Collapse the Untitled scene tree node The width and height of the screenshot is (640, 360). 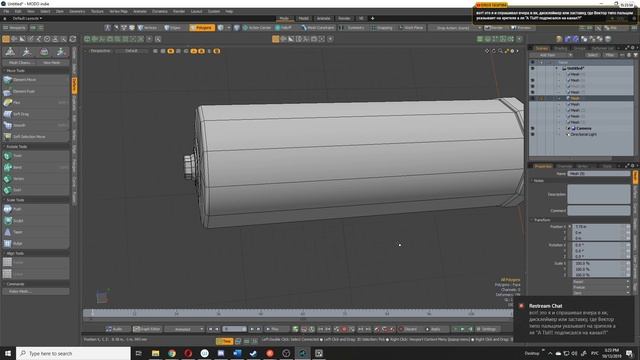tap(556, 69)
